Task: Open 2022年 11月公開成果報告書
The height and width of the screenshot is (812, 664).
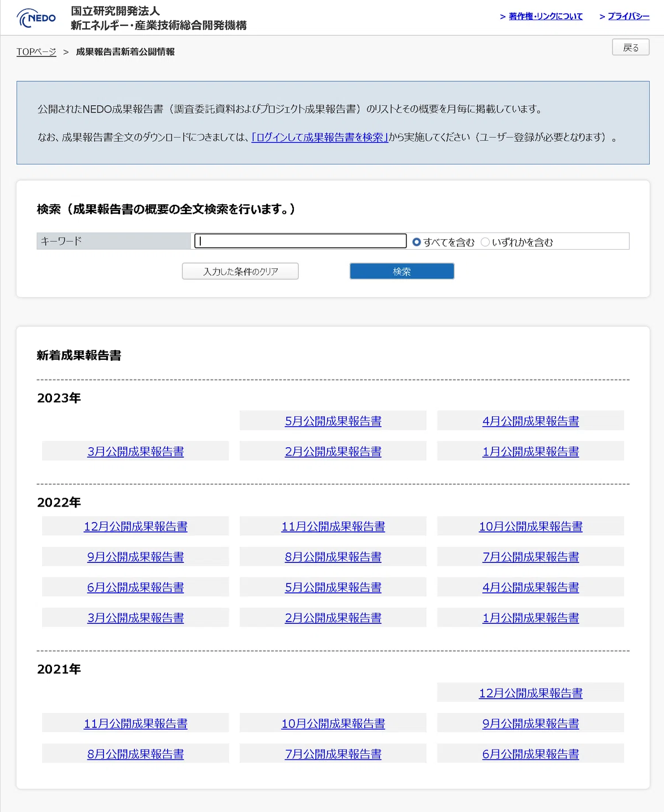Action: point(333,526)
